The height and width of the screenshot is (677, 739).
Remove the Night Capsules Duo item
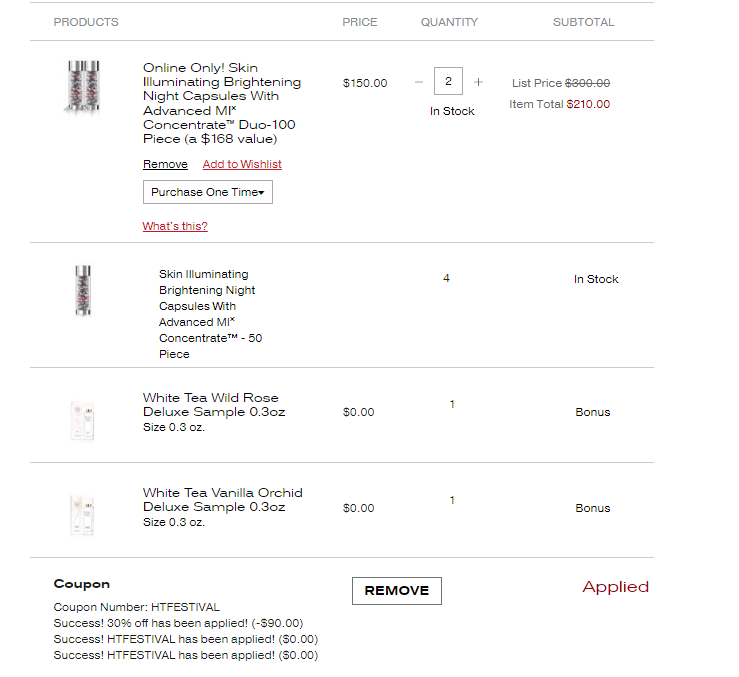pyautogui.click(x=165, y=164)
